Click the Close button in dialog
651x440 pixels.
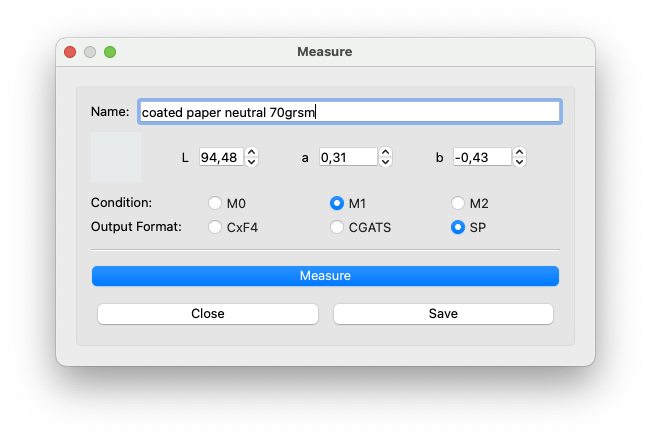tap(208, 314)
